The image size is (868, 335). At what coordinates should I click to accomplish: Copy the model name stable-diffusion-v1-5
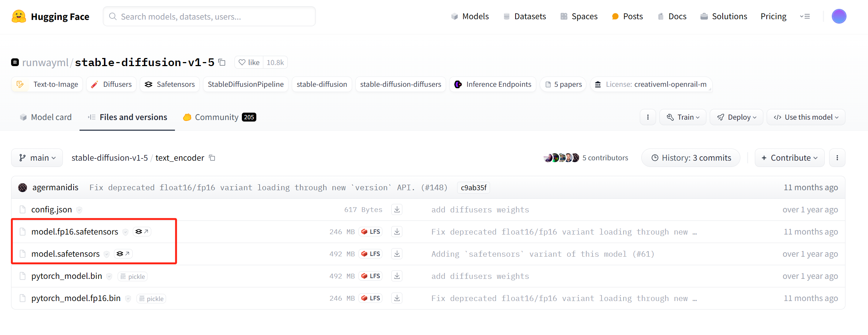point(222,62)
